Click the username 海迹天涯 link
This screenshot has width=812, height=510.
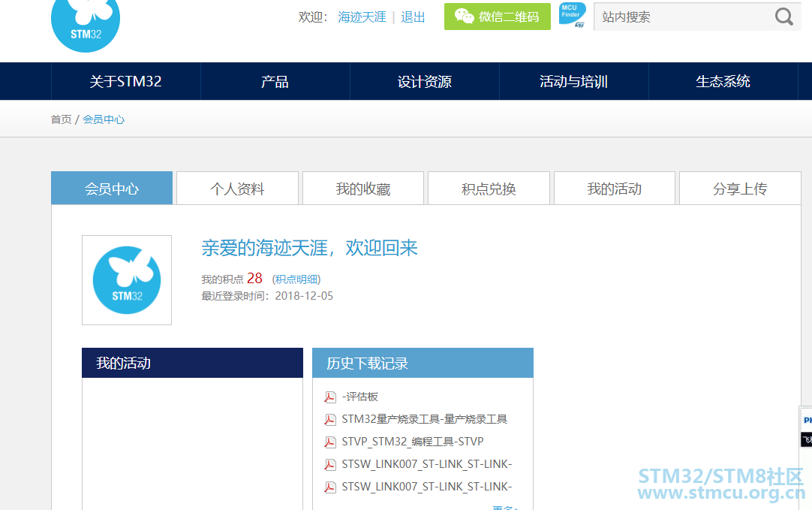pos(362,17)
